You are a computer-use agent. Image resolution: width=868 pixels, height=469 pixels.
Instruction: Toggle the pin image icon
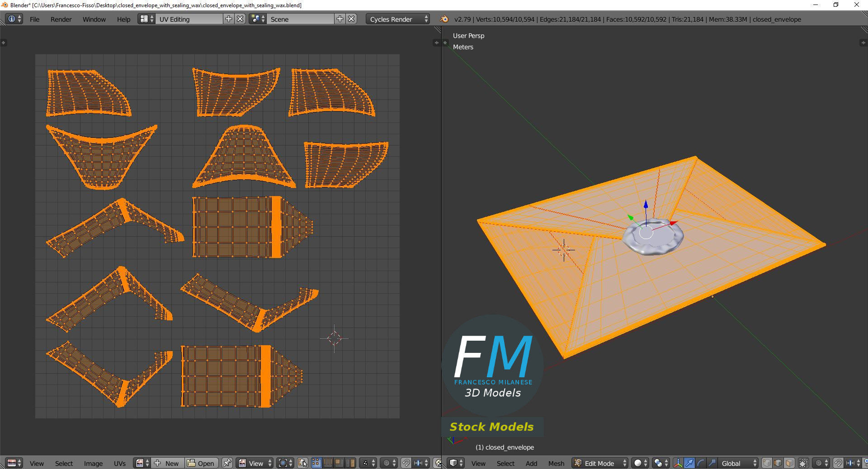pyautogui.click(x=227, y=463)
